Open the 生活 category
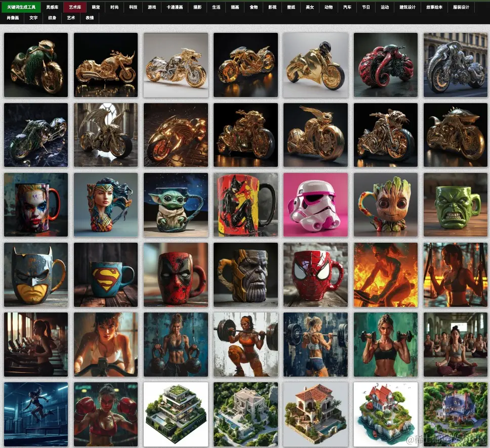 216,7
